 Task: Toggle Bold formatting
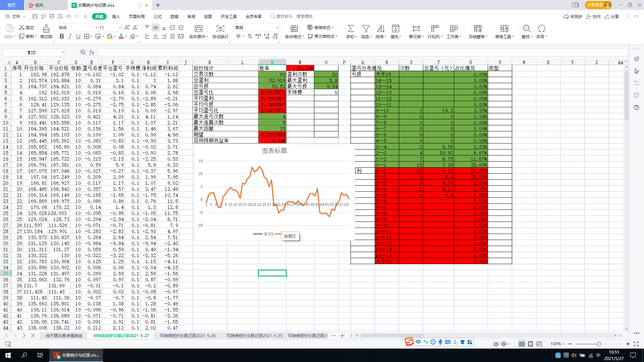pos(62,36)
